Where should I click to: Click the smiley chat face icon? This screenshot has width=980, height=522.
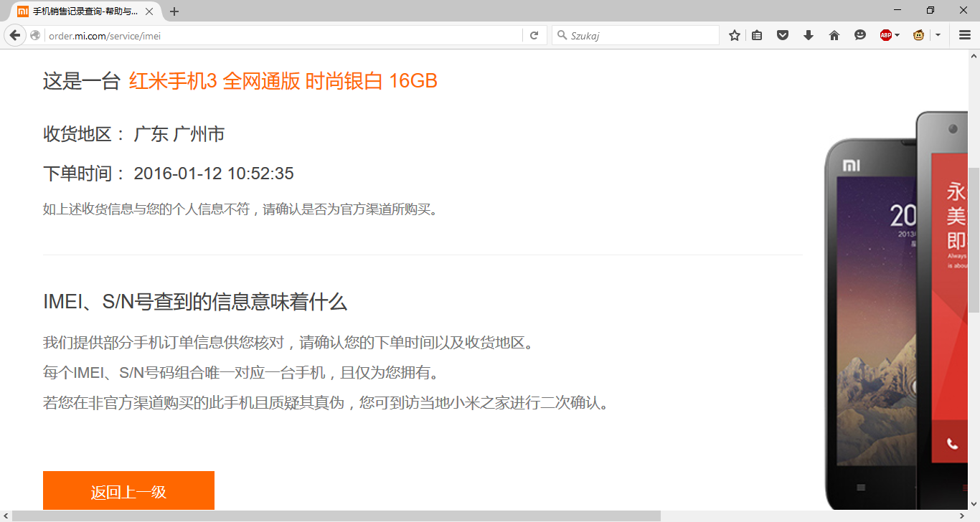pos(859,35)
